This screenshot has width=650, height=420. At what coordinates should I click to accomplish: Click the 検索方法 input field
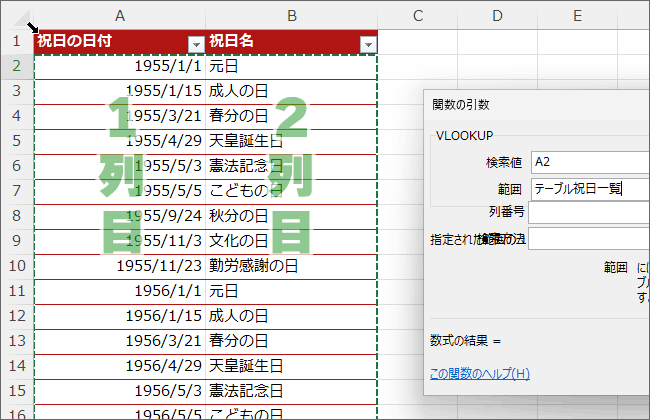point(589,238)
